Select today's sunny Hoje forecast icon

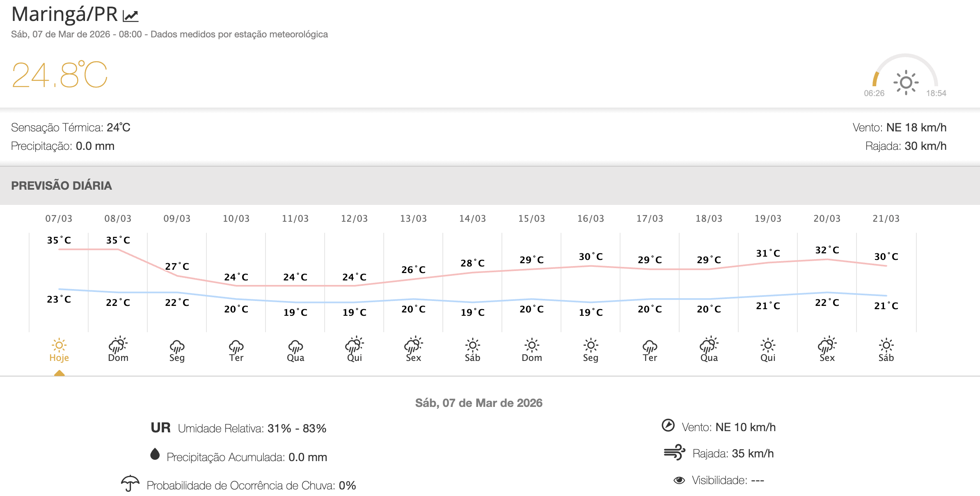click(x=59, y=345)
